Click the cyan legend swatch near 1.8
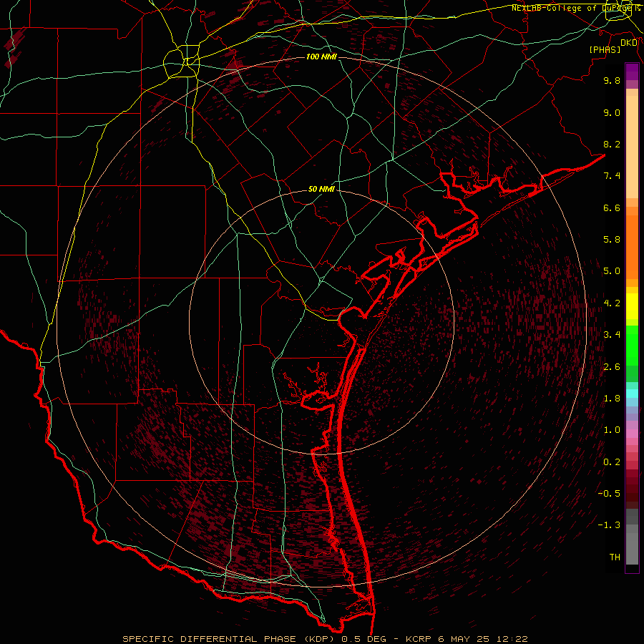Viewport: 644px width, 644px height. click(x=632, y=394)
